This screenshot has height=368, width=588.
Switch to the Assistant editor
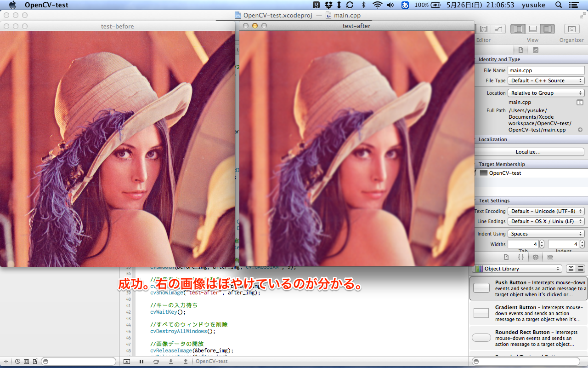[x=483, y=29]
